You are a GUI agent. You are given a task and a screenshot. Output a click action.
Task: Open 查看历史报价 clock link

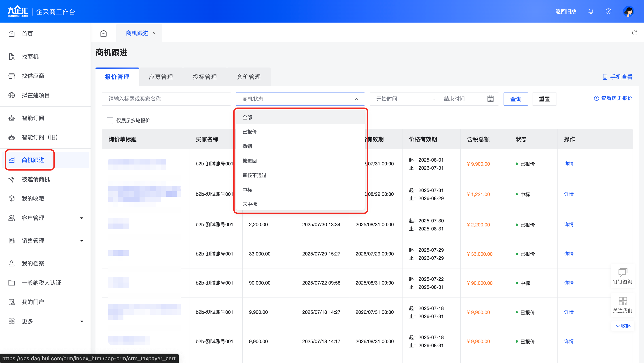(x=613, y=98)
